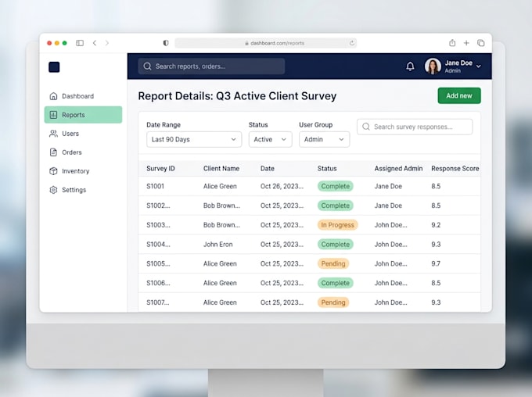Click Jane Doe admin in S1002 row
Screen dimensions: 532x397
click(388, 206)
